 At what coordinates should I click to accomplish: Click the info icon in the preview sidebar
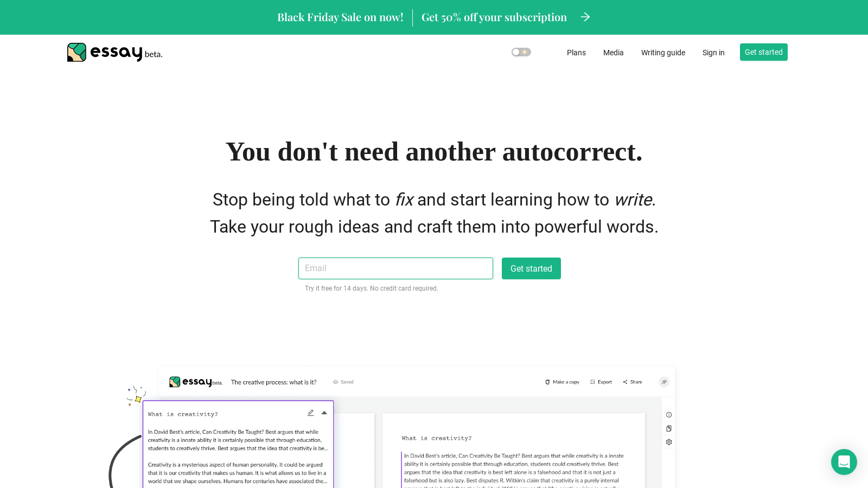pos(669,415)
